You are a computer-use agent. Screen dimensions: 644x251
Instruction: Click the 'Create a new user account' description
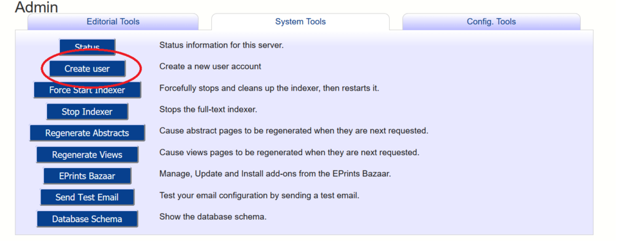tap(211, 66)
